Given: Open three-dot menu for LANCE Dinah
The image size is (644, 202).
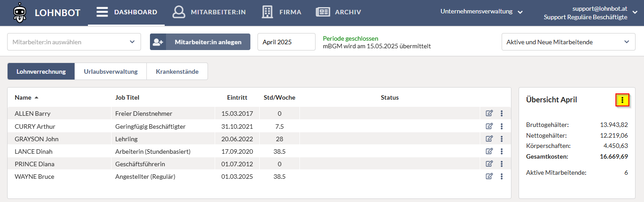Looking at the screenshot, I should coord(502,151).
